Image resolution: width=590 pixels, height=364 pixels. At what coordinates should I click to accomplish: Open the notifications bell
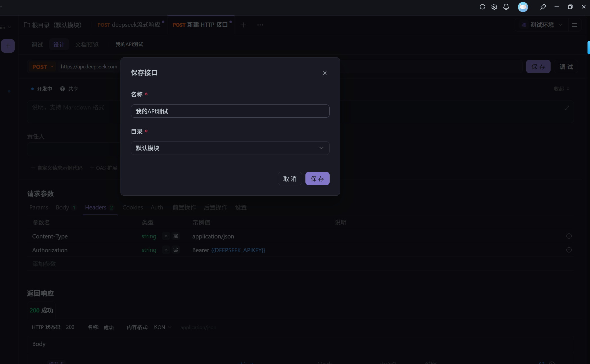pyautogui.click(x=506, y=7)
